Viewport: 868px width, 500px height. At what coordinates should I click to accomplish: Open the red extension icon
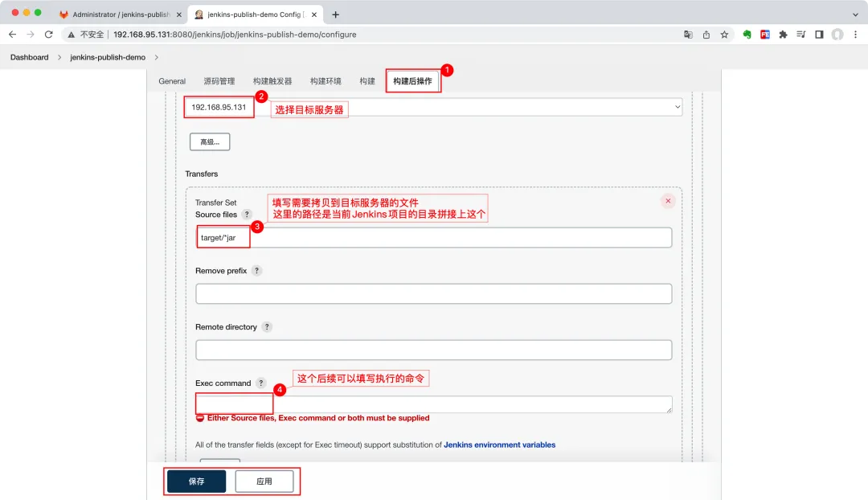tap(765, 35)
